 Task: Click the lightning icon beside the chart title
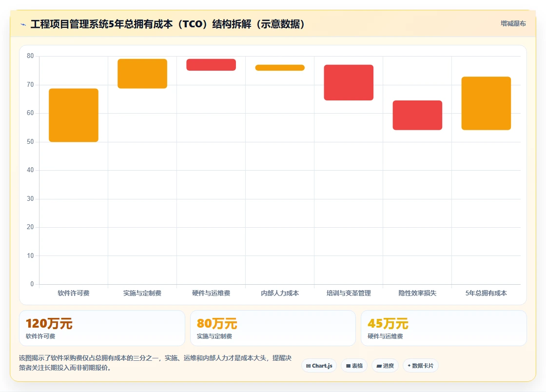click(23, 24)
